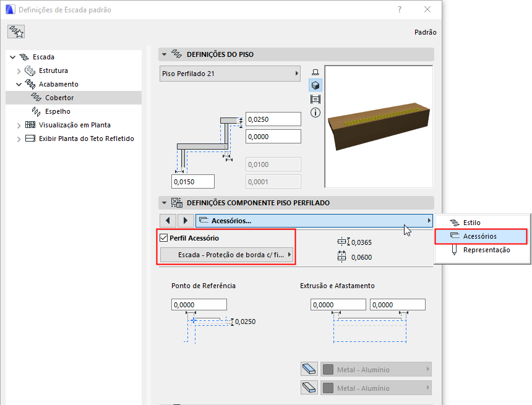Select the Espelho tree item
Viewport: 532px width, 405px height.
tap(74, 111)
